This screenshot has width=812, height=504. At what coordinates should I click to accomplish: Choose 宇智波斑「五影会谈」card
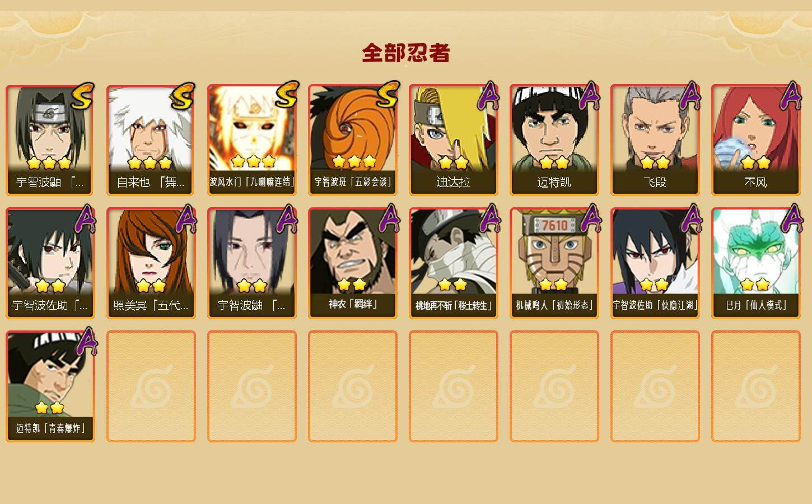tap(353, 140)
